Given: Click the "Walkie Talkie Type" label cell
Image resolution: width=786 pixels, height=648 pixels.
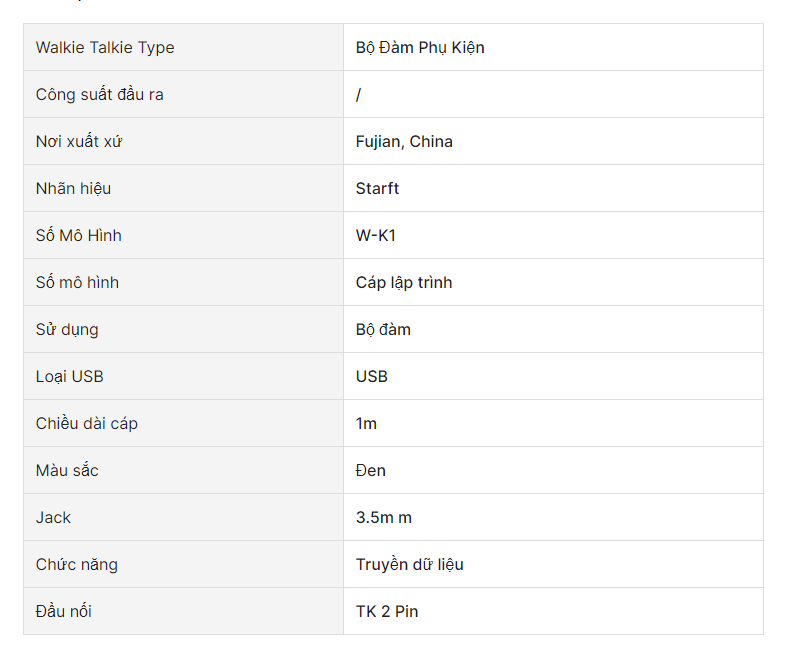Looking at the screenshot, I should pos(105,48).
